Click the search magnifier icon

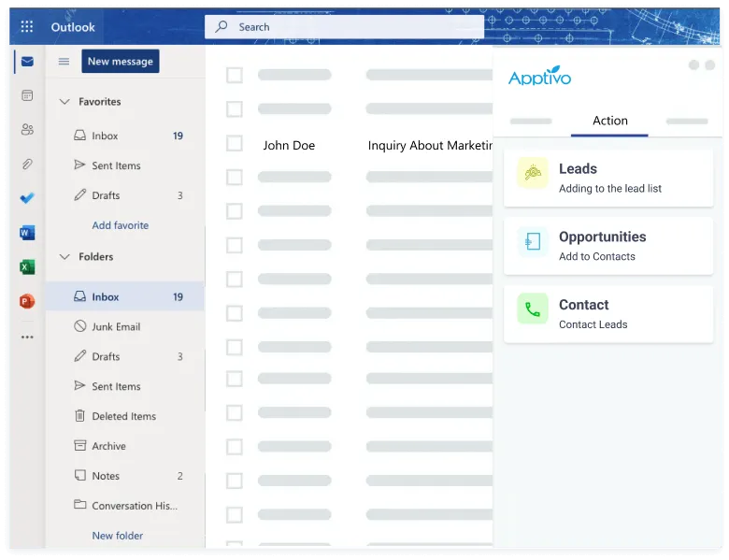tap(222, 26)
